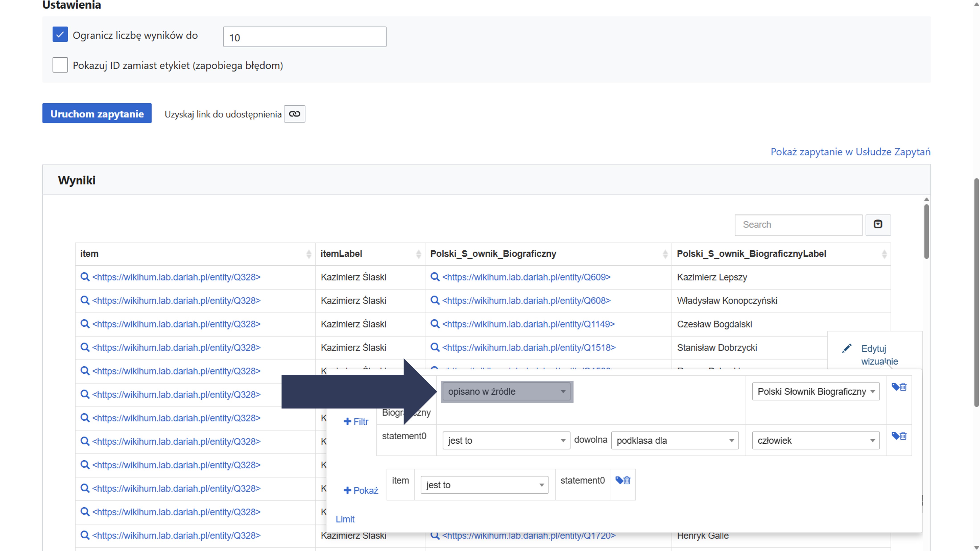Open the opisano w źródle dropdown

[506, 391]
